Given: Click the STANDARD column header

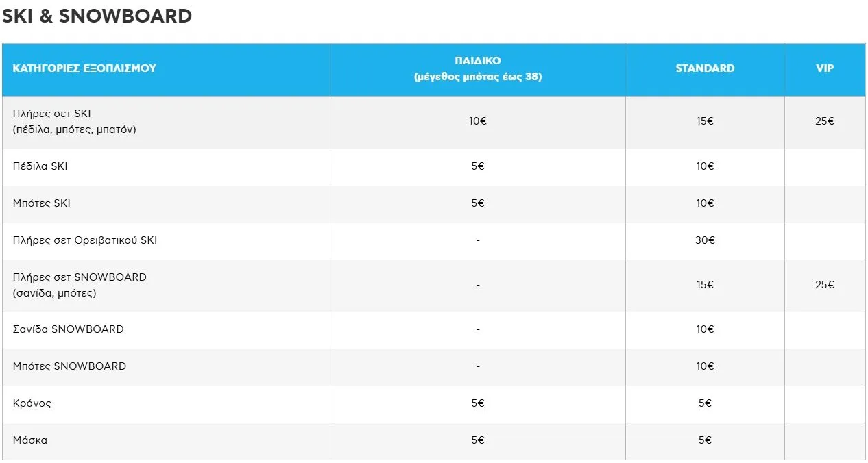Looking at the screenshot, I should tap(705, 68).
